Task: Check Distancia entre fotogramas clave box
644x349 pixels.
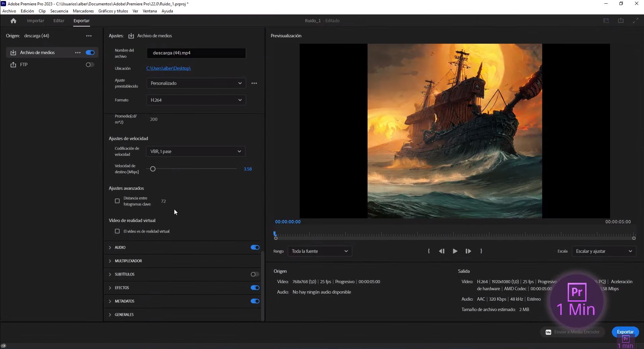Action: tap(117, 201)
